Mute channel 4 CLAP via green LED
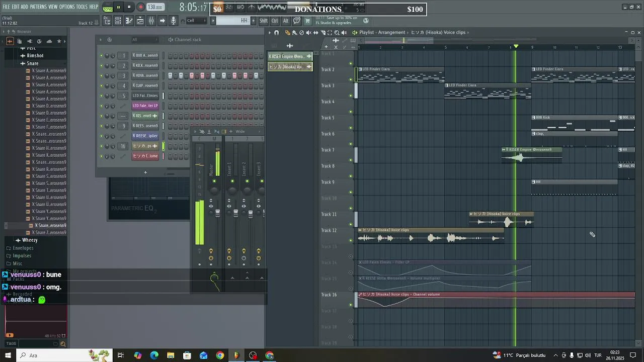 pyautogui.click(x=101, y=86)
